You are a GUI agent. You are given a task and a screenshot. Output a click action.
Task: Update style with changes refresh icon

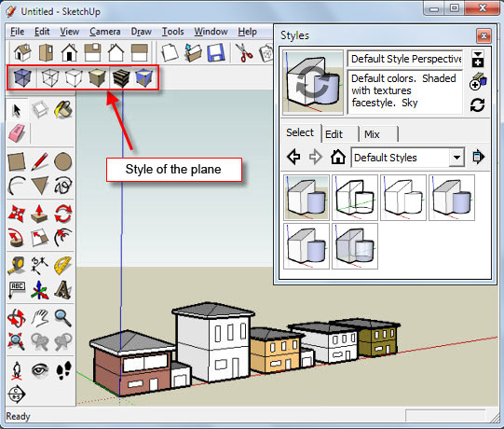477,104
